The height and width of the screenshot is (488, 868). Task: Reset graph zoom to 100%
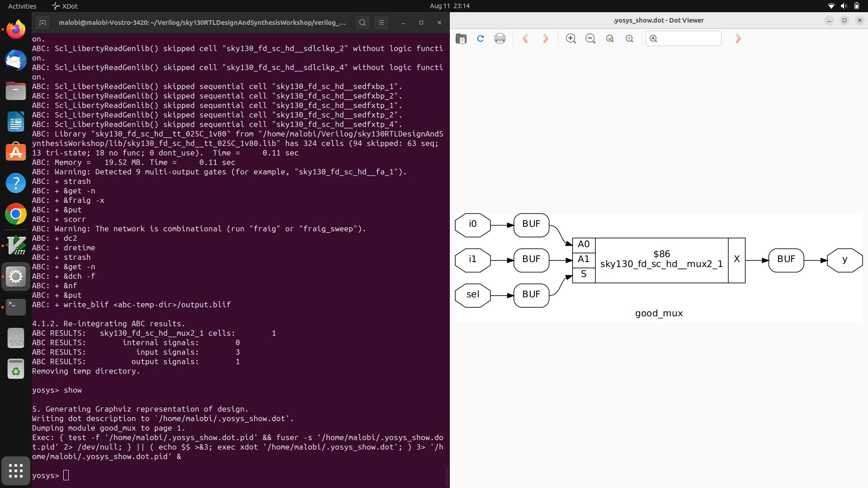629,38
